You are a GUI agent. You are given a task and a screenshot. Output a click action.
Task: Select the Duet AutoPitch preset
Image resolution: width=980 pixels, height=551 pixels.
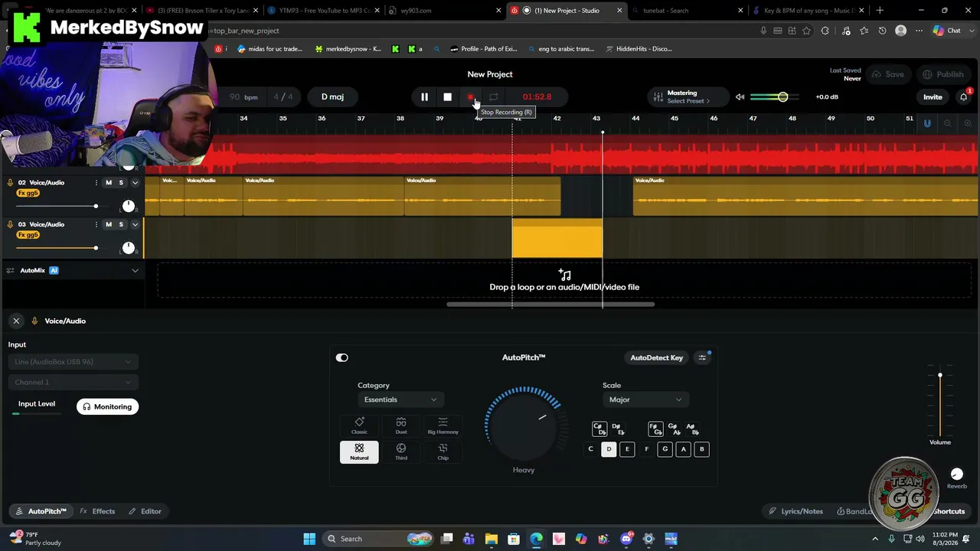[401, 425]
